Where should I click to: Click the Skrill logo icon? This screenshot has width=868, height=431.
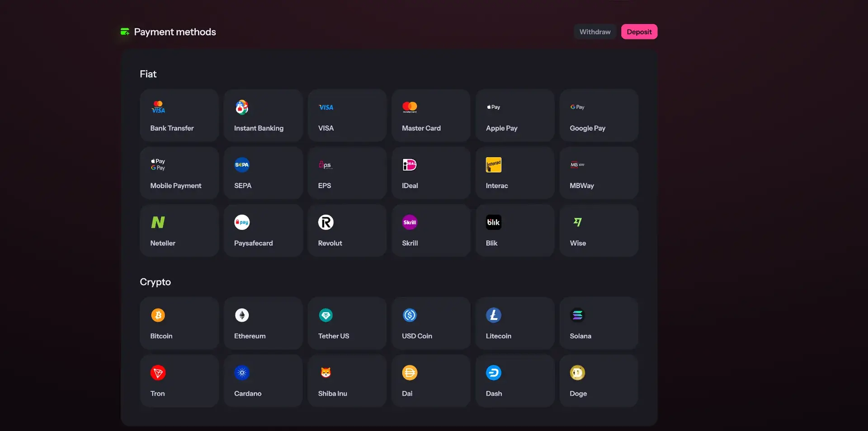coord(410,222)
